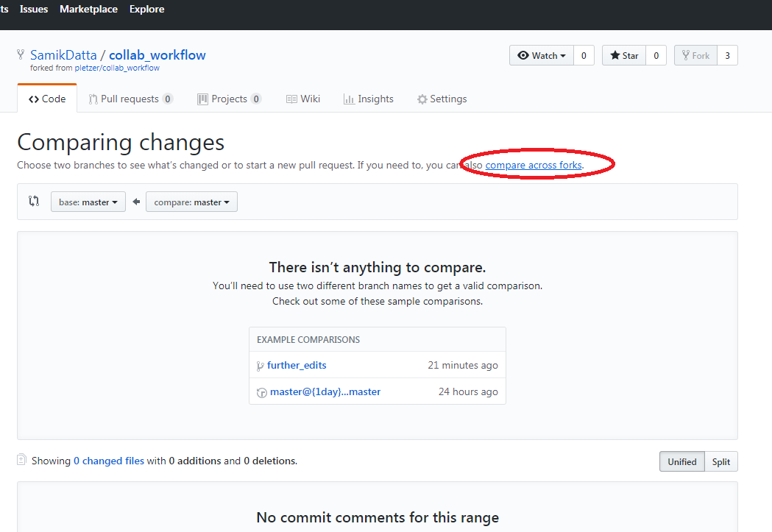Click the file diff icon beside Showing
The width and height of the screenshot is (772, 532).
coord(21,460)
